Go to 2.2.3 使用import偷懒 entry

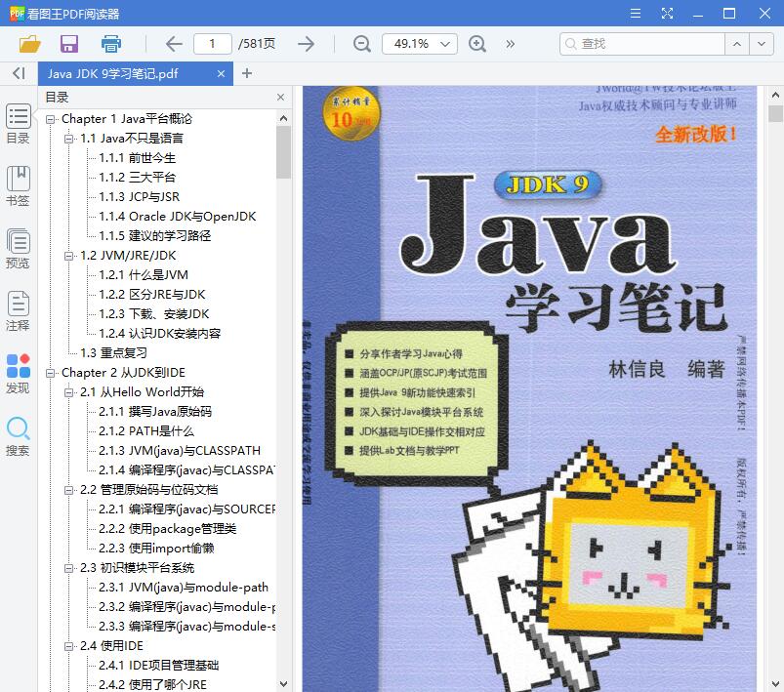pyautogui.click(x=156, y=548)
